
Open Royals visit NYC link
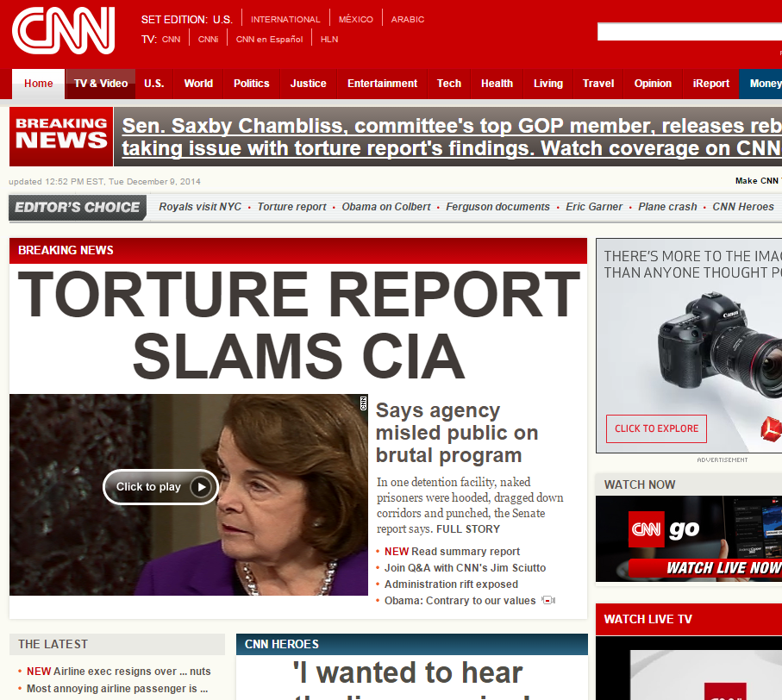(200, 207)
